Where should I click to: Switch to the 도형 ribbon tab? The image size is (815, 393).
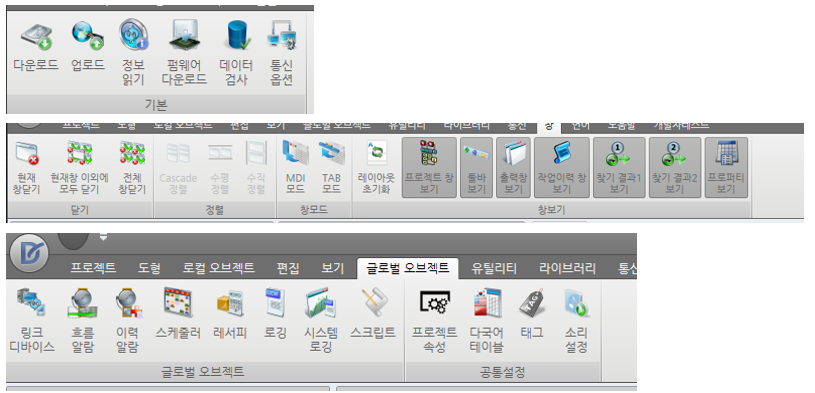pos(149,268)
